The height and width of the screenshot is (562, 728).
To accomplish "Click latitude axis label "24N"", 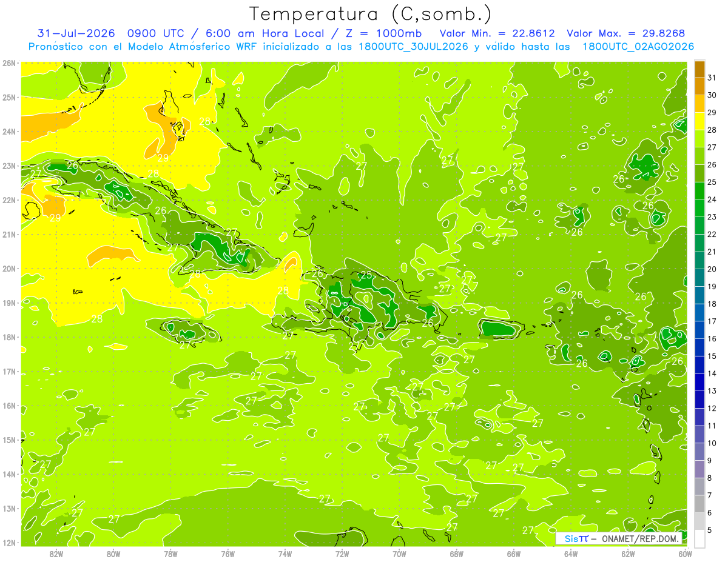I will pyautogui.click(x=9, y=132).
